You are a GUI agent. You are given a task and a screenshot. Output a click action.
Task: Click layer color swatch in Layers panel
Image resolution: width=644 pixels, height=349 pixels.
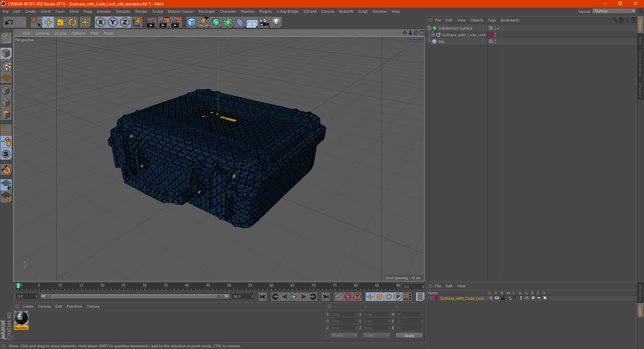[x=436, y=298]
